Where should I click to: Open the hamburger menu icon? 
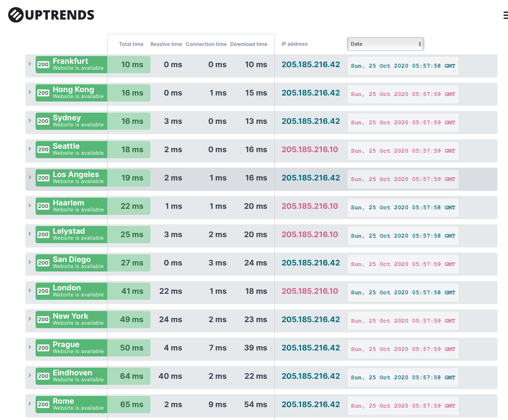pyautogui.click(x=505, y=15)
